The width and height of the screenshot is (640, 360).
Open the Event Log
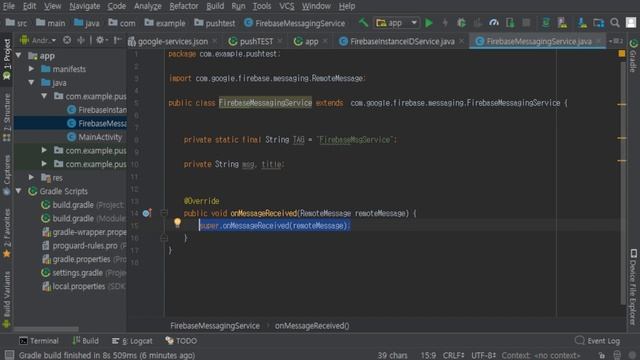(x=597, y=340)
